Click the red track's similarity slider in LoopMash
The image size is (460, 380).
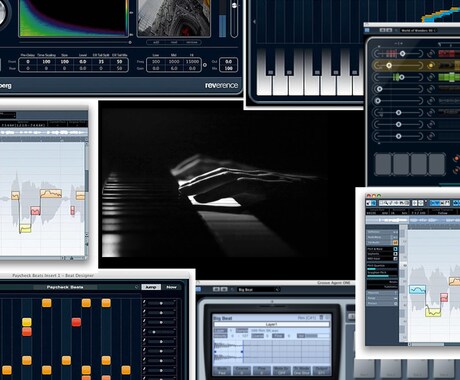click(398, 53)
